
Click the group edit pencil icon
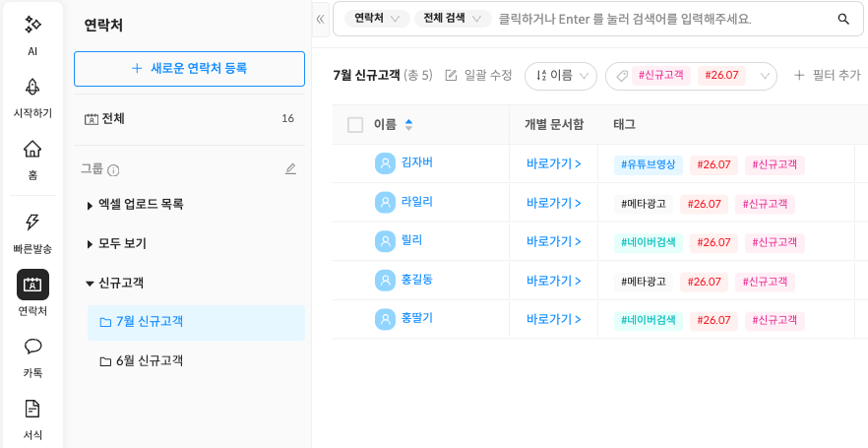[x=290, y=169]
